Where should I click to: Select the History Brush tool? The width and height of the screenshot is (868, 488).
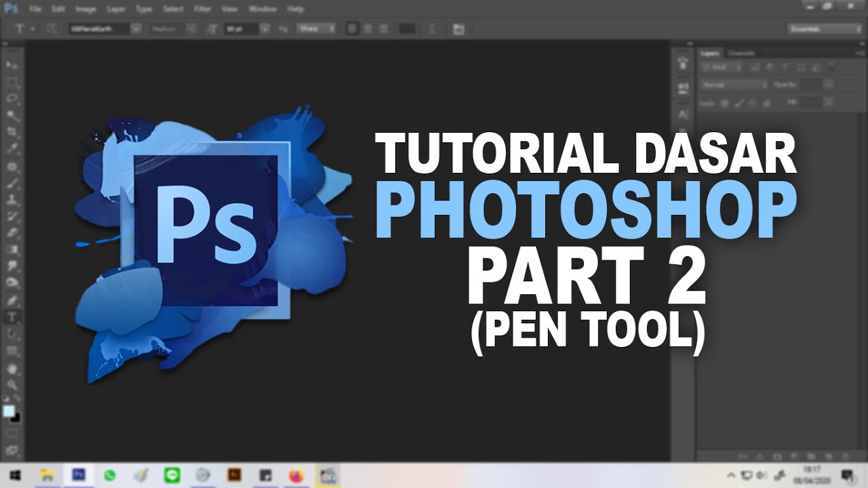tap(12, 216)
